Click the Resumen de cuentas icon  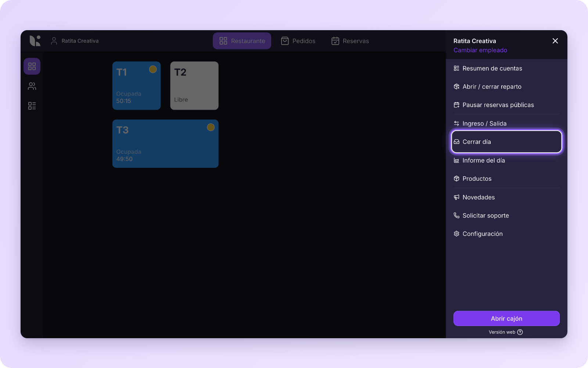coord(456,68)
